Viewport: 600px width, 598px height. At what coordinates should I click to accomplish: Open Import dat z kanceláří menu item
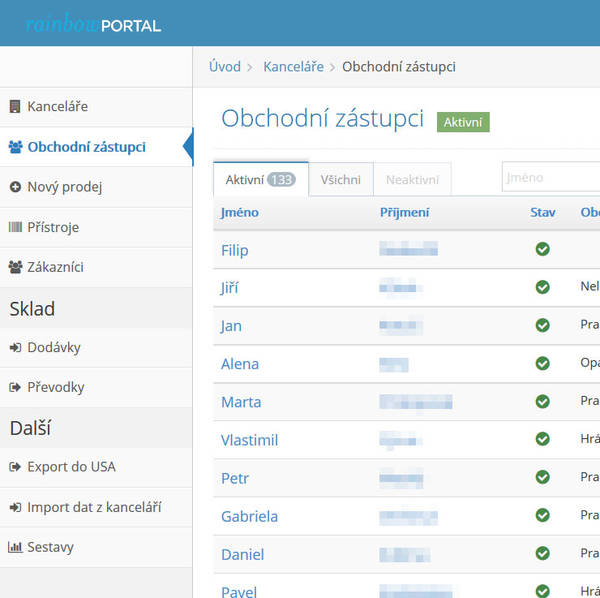(x=94, y=507)
